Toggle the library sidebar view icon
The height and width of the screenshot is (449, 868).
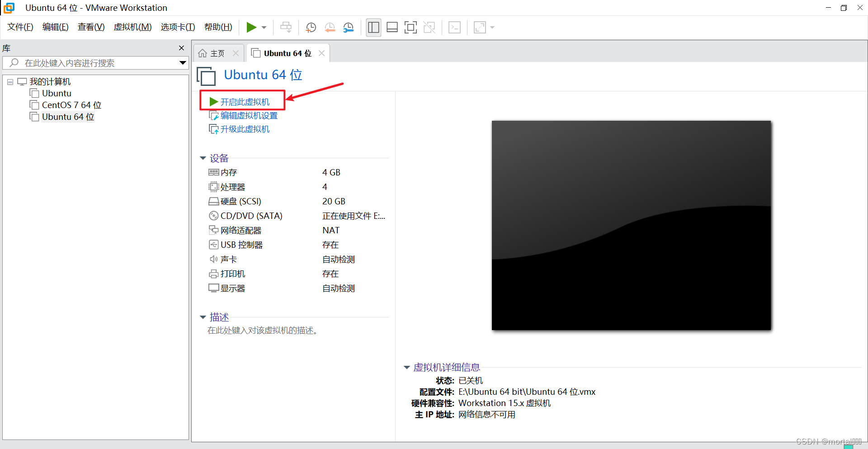373,28
